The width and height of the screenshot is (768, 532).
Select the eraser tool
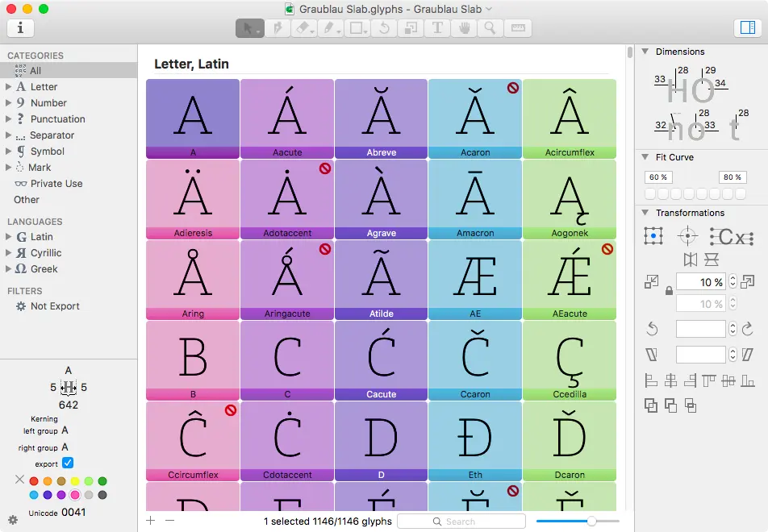304,28
